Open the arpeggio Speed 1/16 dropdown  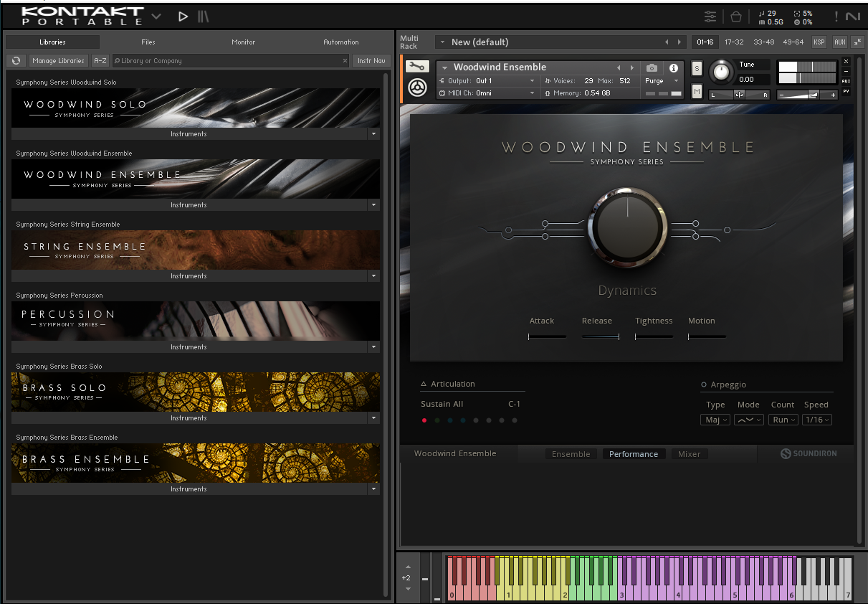coord(816,420)
